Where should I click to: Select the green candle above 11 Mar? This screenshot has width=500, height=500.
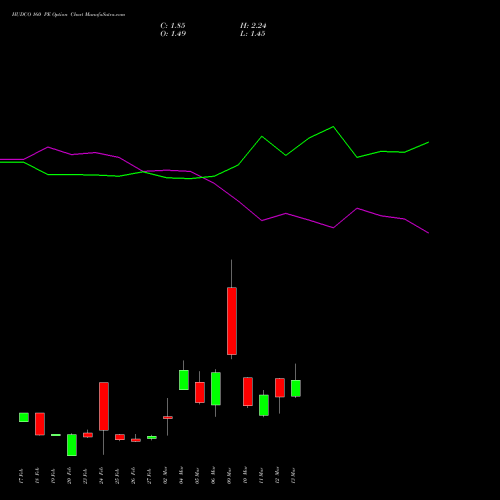[x=264, y=405]
